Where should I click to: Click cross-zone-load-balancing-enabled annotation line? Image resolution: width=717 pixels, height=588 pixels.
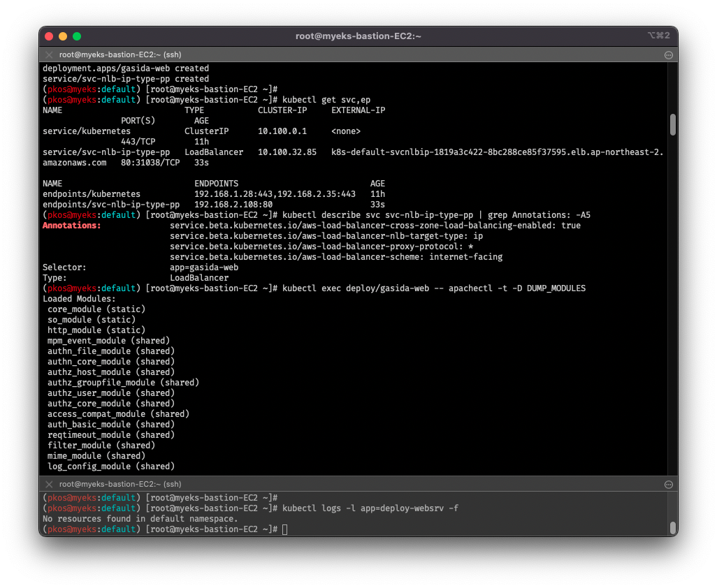pos(375,226)
